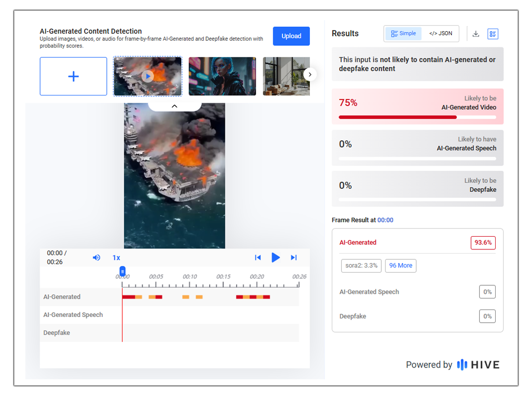532x396 pixels.
Task: Download the results using the download icon
Action: (476, 34)
